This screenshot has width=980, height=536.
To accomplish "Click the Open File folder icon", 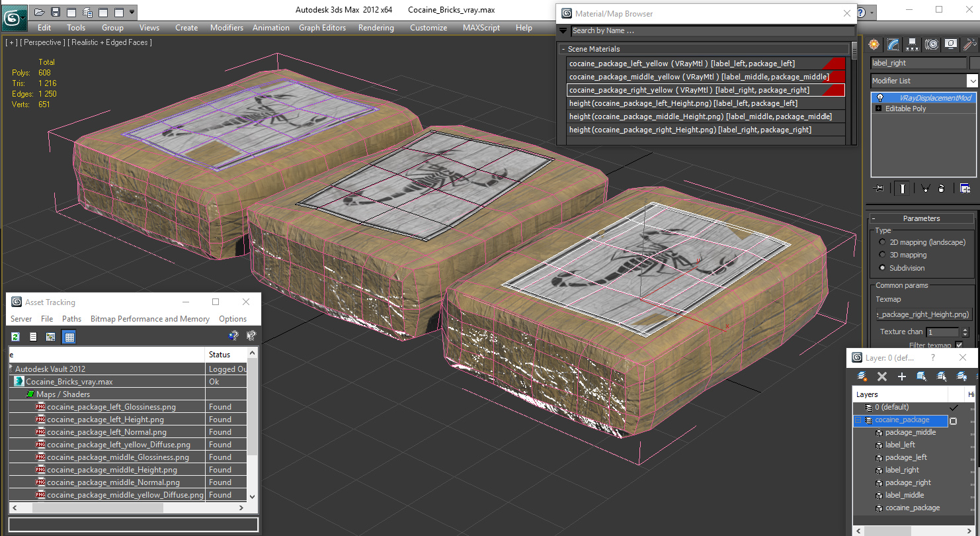I will 39,12.
